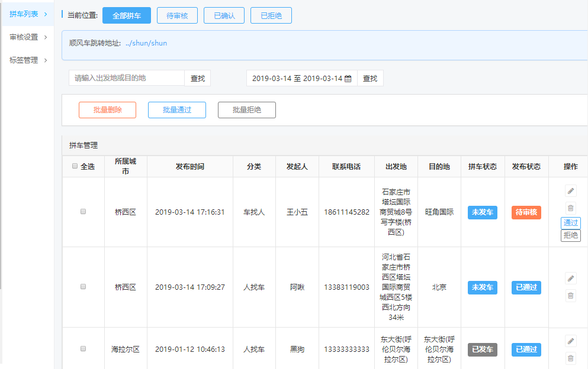
Task: Reject 王小五 row with 拒绝 button
Action: click(x=571, y=235)
